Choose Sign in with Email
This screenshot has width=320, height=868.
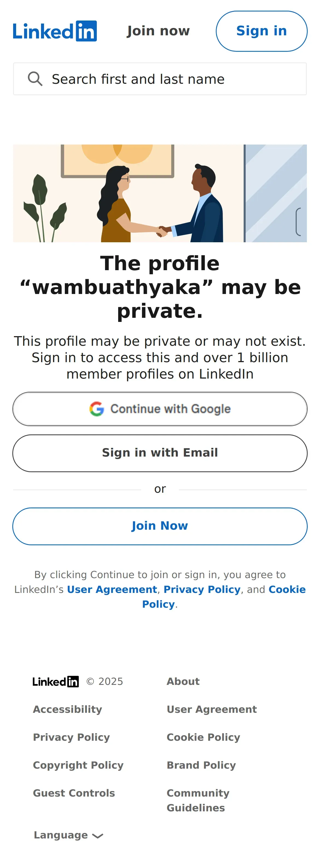160,453
